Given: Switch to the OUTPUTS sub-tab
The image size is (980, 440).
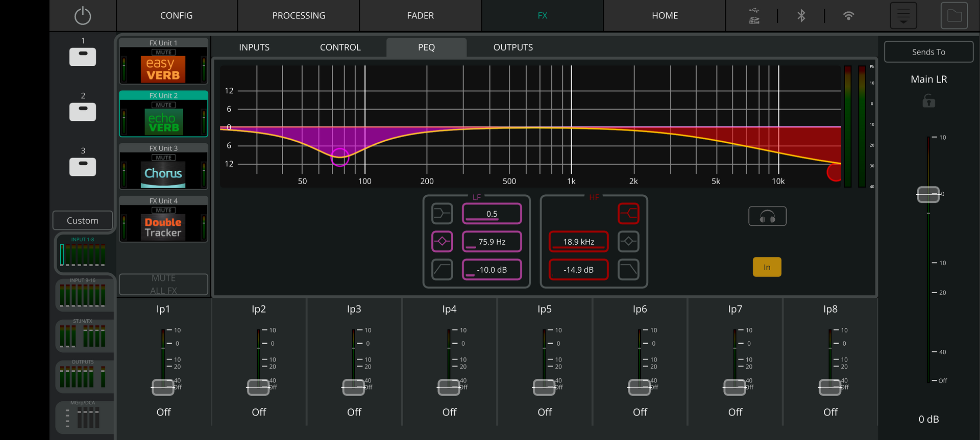Looking at the screenshot, I should [513, 47].
